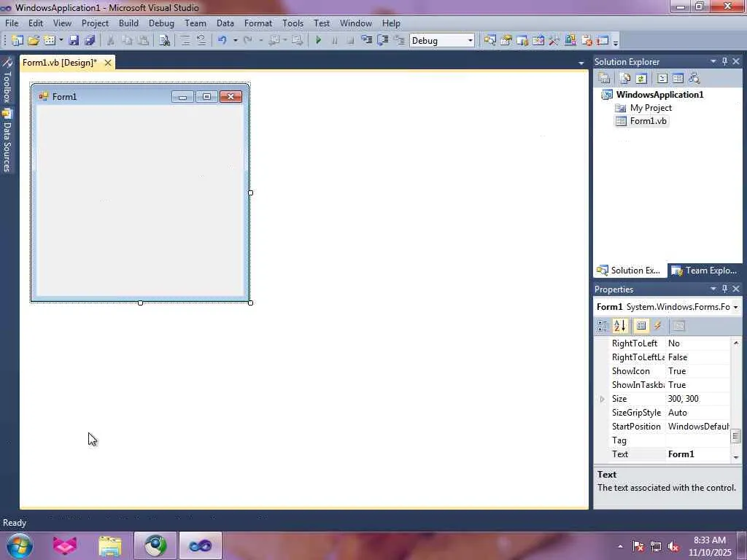Image resolution: width=747 pixels, height=560 pixels.
Task: Select My Project in Solution Explorer
Action: coord(651,108)
